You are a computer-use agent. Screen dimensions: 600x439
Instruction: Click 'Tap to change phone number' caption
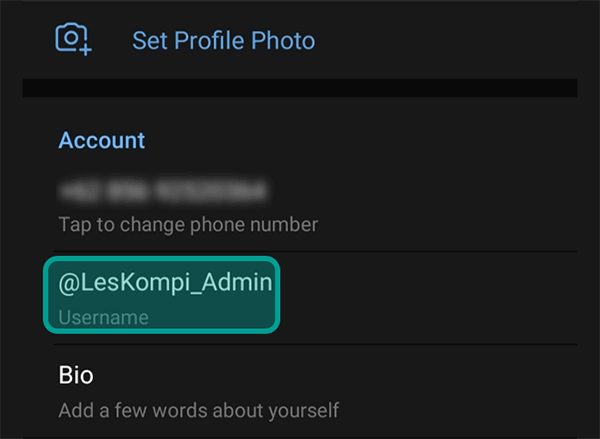188,224
